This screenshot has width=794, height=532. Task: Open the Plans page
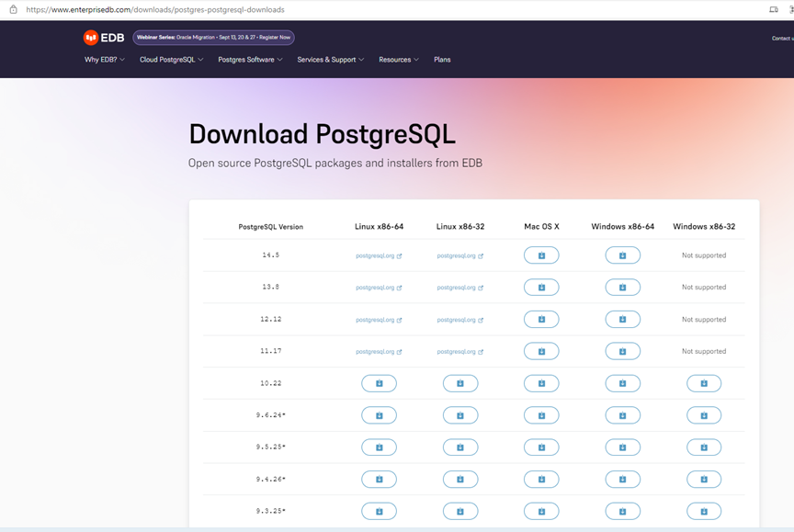coord(442,60)
